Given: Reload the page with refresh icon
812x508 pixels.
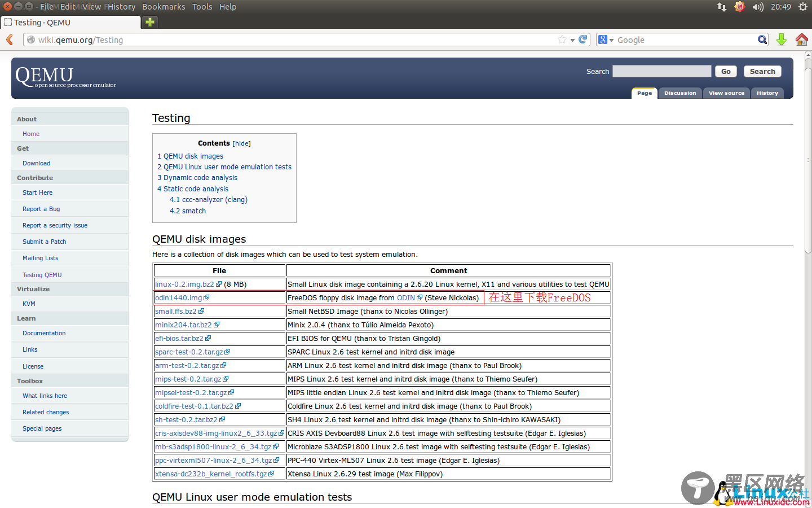Looking at the screenshot, I should click(x=583, y=40).
